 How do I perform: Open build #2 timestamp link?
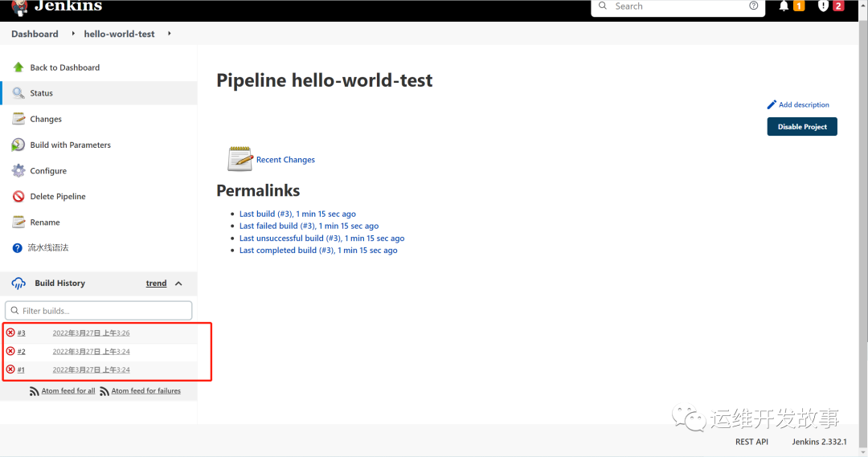pyautogui.click(x=92, y=351)
